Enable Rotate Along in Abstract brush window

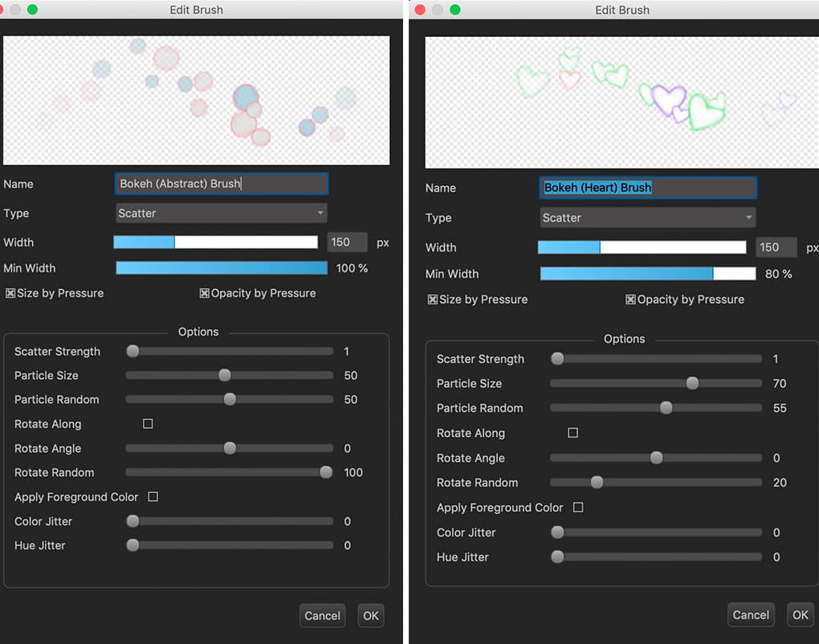coord(148,424)
